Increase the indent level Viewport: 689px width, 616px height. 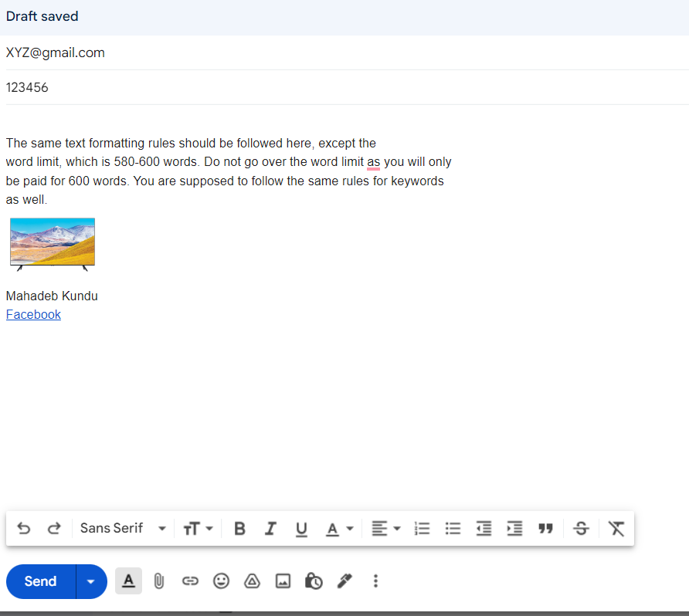pyautogui.click(x=514, y=528)
